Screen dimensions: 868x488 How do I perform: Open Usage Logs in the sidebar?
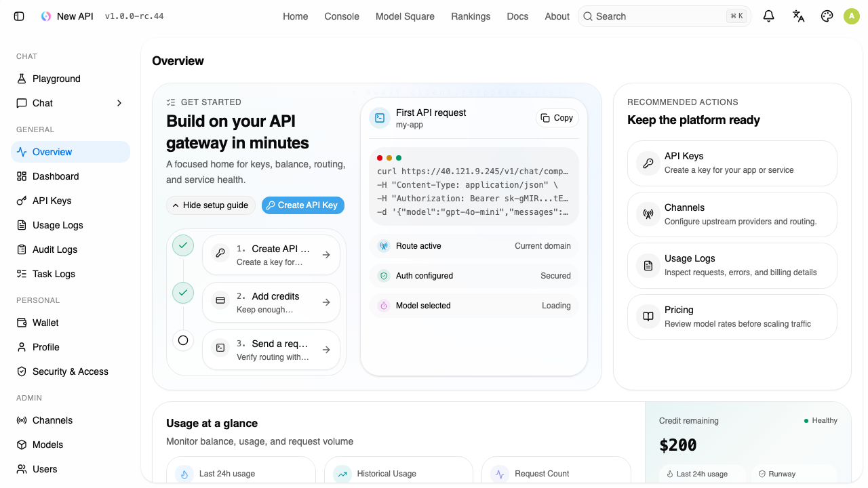click(x=71, y=225)
